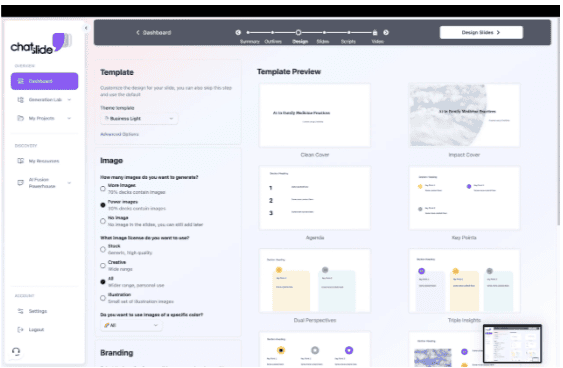Click the Agenda template thumbnail
The image size is (563, 368).
tap(315, 198)
